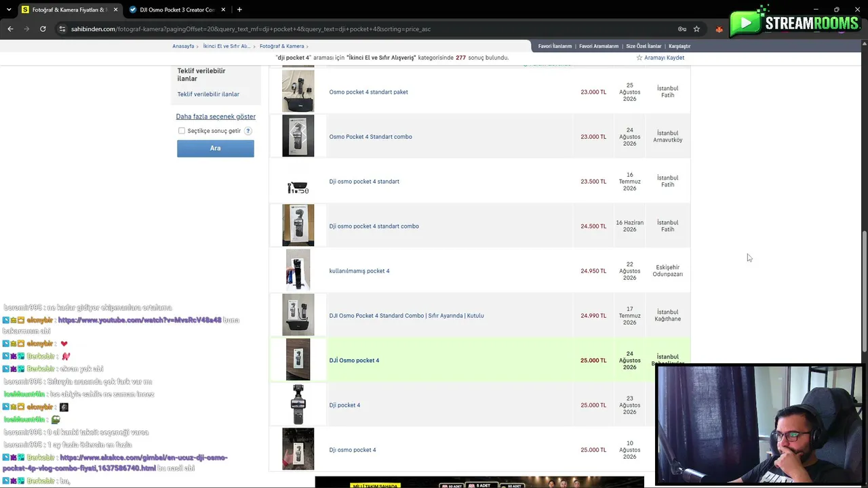
Task: Click the Aramayı Kaydet link
Action: (664, 58)
